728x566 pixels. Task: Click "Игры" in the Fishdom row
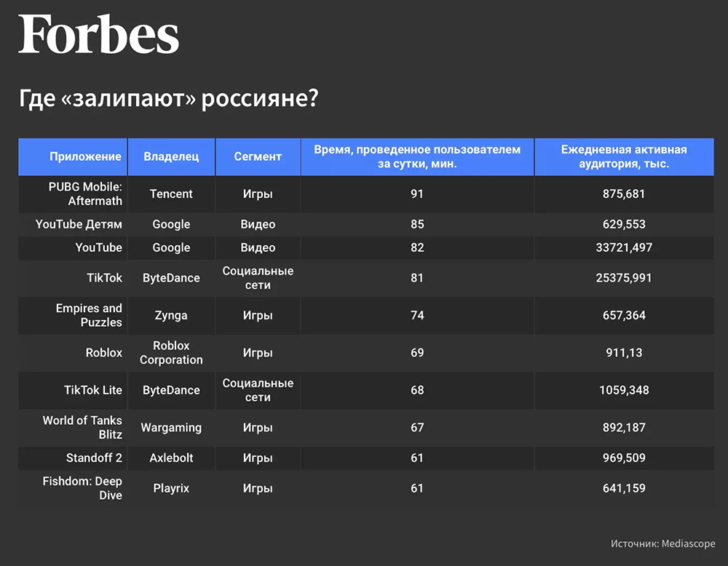(x=258, y=489)
